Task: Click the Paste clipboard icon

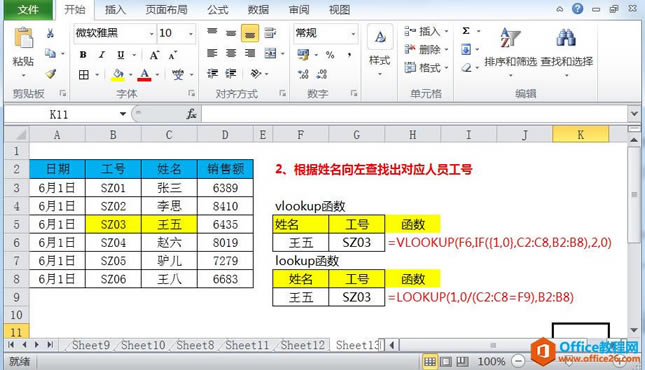Action: click(23, 38)
